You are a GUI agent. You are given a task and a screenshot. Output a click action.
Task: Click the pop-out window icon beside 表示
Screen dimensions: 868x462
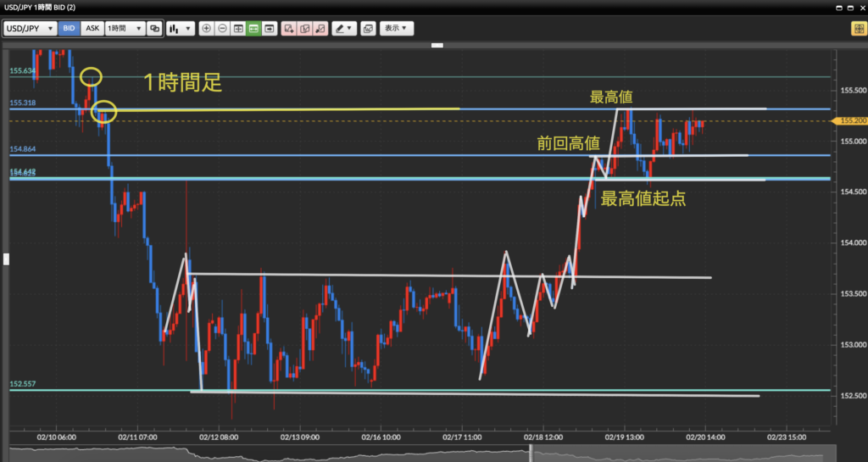point(367,28)
